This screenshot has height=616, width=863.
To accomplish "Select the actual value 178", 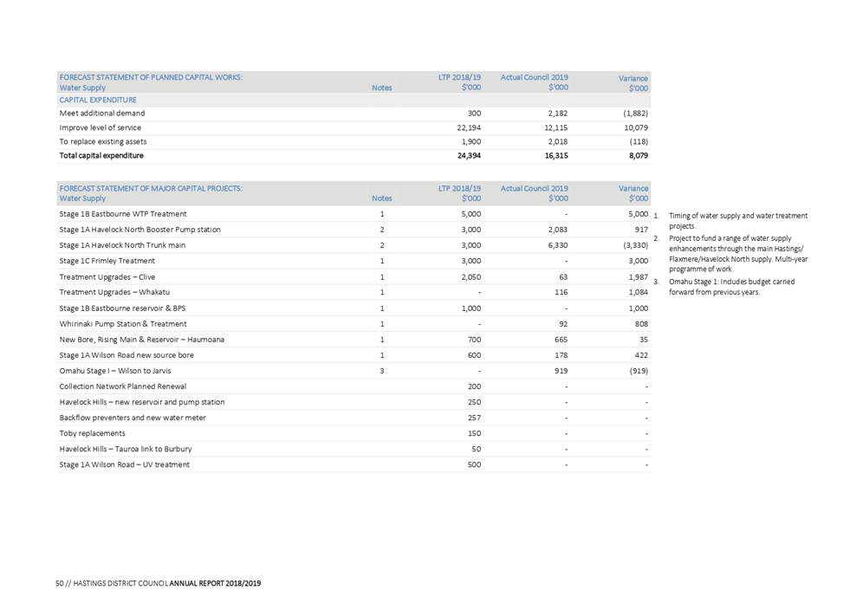I will click(561, 355).
